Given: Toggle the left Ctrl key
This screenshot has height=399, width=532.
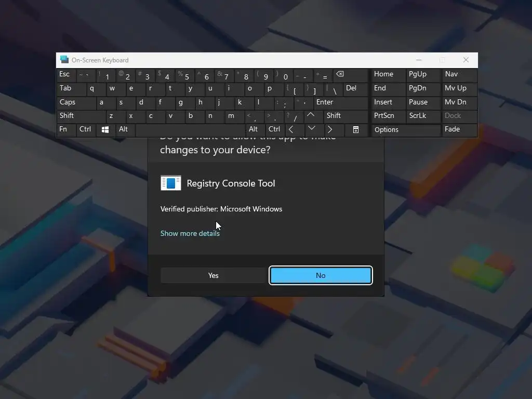Looking at the screenshot, I should pyautogui.click(x=86, y=129).
